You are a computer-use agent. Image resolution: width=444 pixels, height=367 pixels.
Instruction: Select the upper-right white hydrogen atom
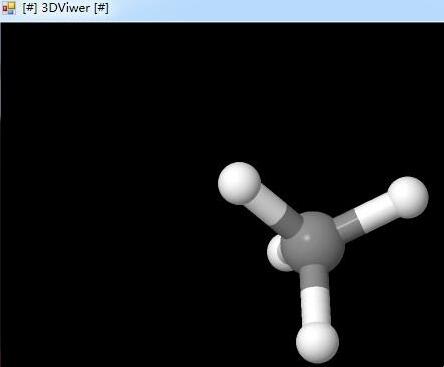[408, 197]
